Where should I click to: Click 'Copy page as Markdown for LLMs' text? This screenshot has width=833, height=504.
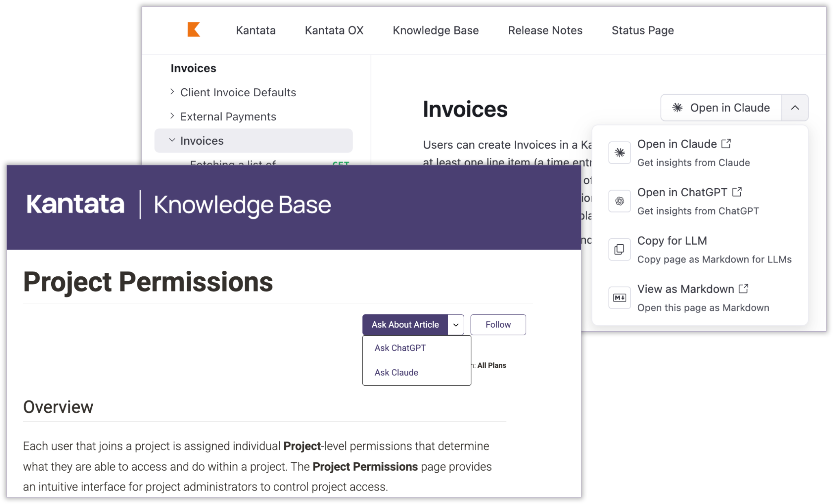pos(714,259)
